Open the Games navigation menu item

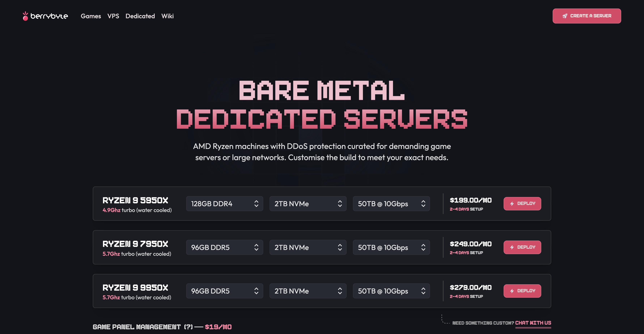click(x=91, y=16)
